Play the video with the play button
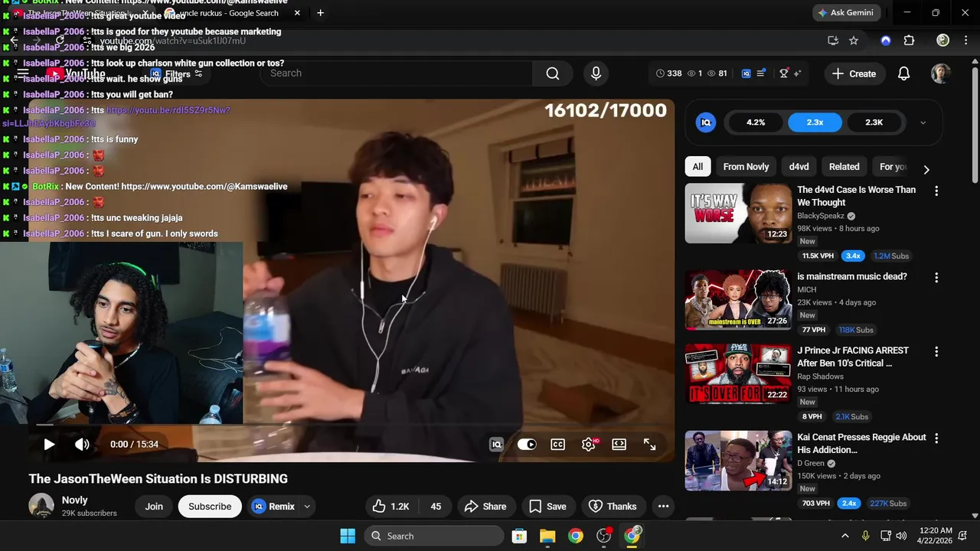980x551 pixels. click(49, 444)
